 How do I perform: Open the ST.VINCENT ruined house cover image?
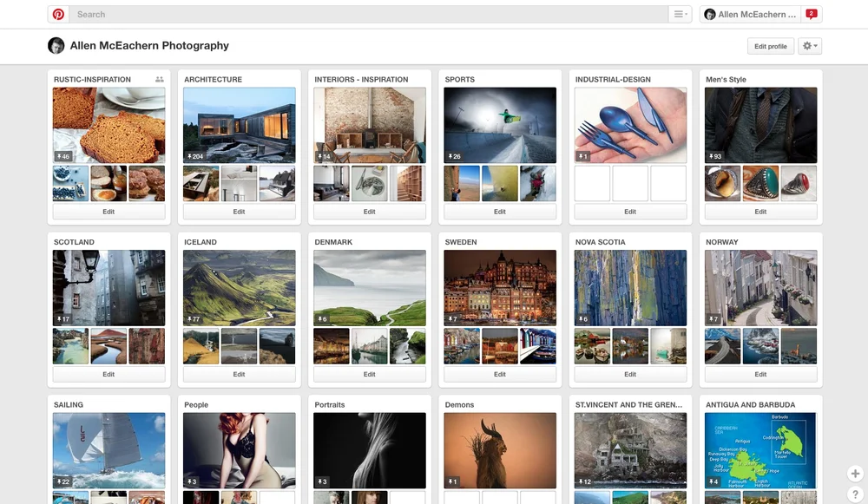point(630,450)
